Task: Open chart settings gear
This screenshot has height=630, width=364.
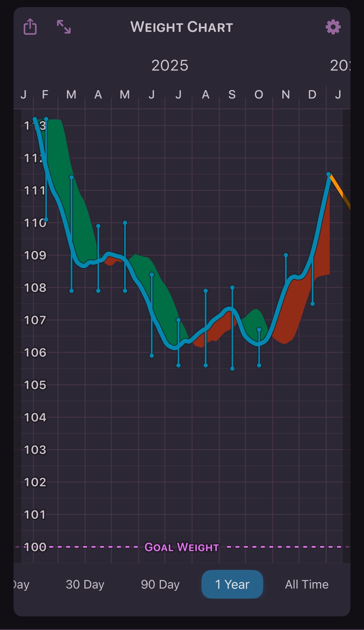Action: click(x=333, y=27)
